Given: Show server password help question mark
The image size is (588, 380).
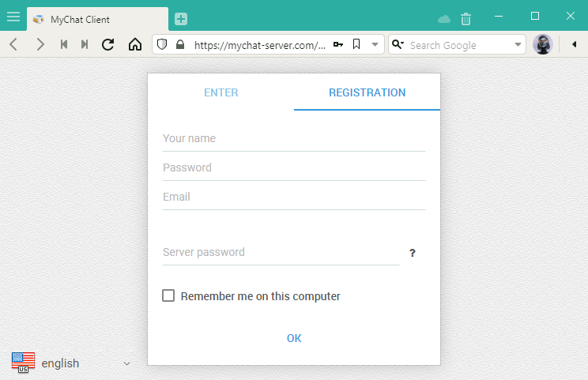Looking at the screenshot, I should pyautogui.click(x=413, y=254).
